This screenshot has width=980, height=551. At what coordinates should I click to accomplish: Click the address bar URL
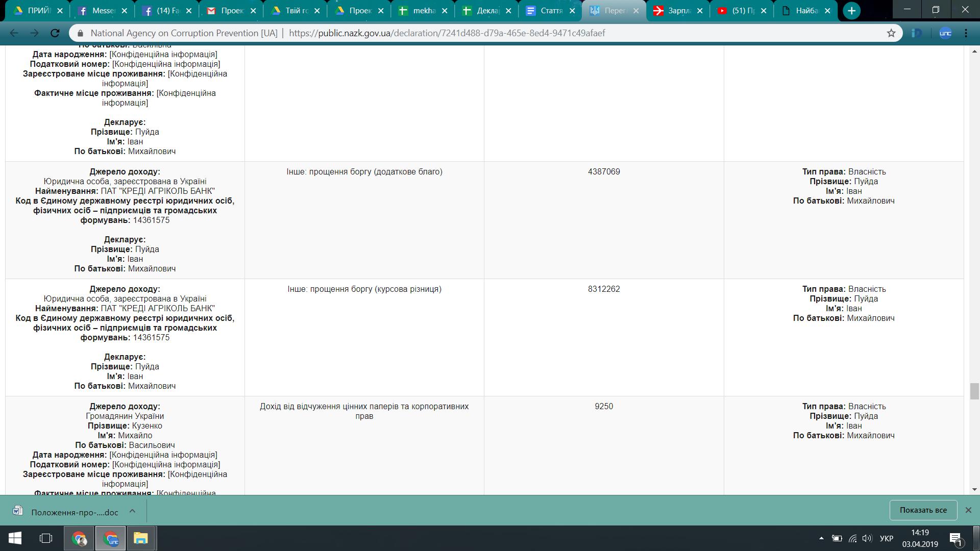(x=447, y=33)
